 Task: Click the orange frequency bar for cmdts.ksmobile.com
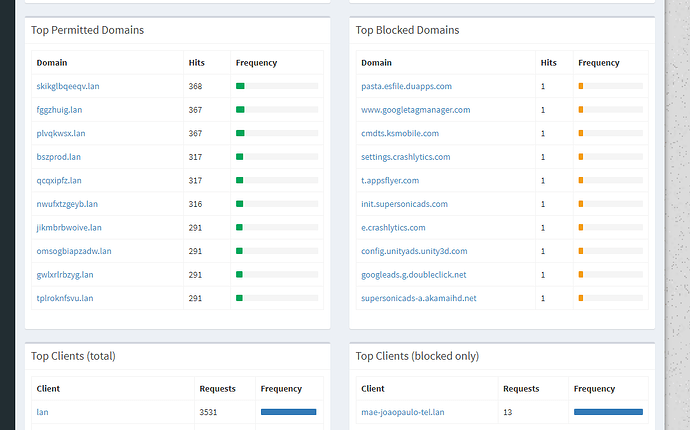point(581,134)
